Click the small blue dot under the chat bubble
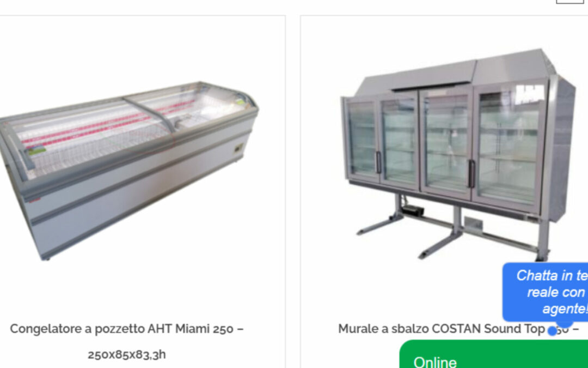The width and height of the screenshot is (588, 368). pyautogui.click(x=552, y=331)
